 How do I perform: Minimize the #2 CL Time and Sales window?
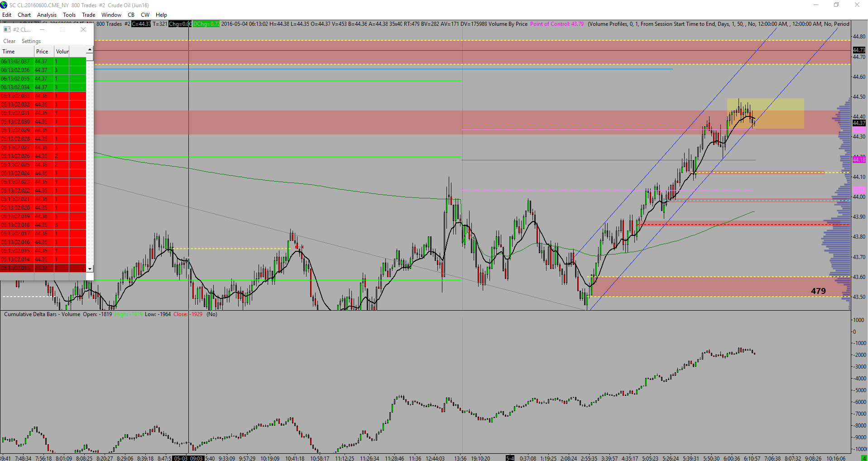pos(42,29)
